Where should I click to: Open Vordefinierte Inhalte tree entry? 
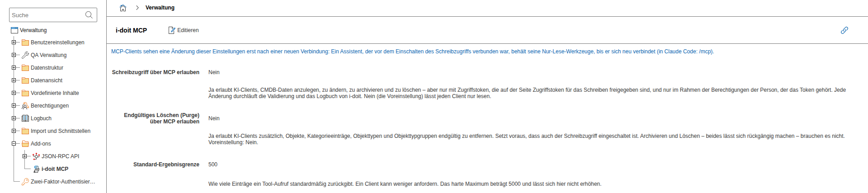point(55,93)
